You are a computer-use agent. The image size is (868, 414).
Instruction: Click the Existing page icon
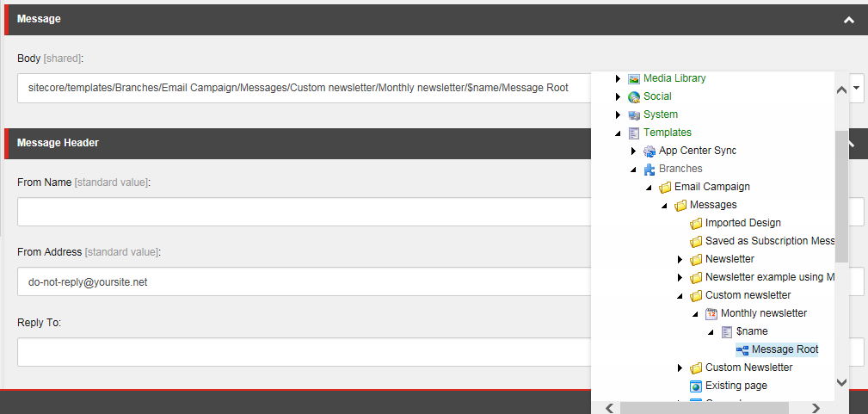(x=696, y=386)
